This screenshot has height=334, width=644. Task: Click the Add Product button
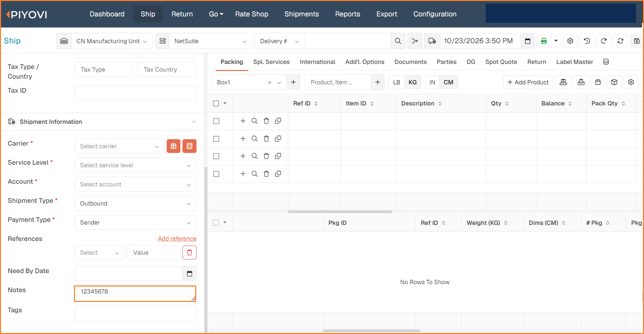coord(528,82)
